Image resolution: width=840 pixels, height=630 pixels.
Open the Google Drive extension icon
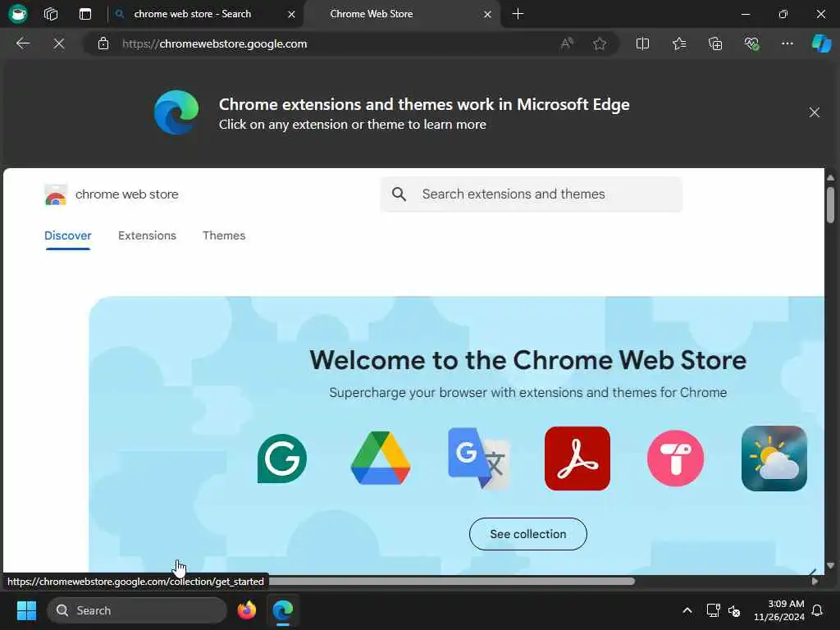[x=381, y=458]
